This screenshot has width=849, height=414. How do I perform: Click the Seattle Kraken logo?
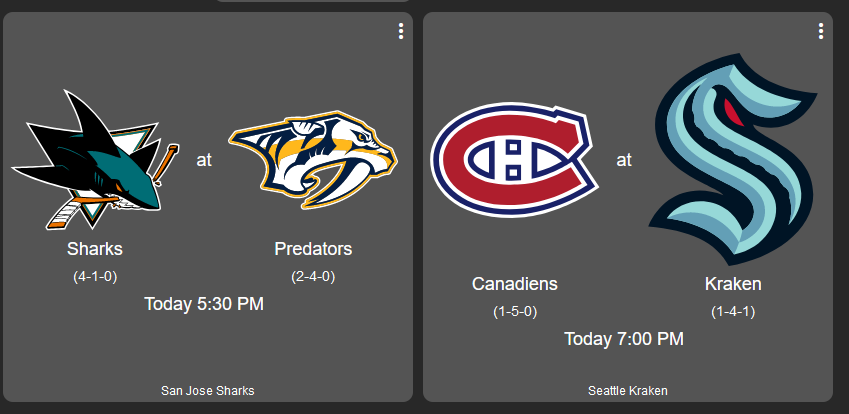733,160
